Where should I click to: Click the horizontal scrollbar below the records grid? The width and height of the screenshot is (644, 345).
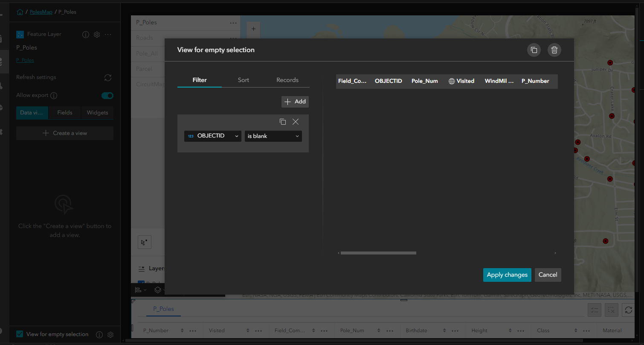click(x=378, y=253)
